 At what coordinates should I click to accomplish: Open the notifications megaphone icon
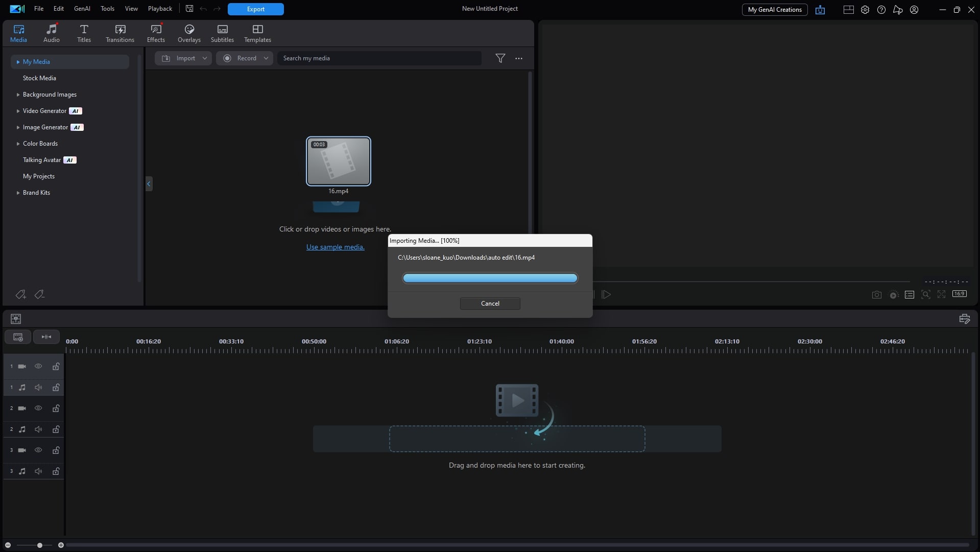click(897, 9)
